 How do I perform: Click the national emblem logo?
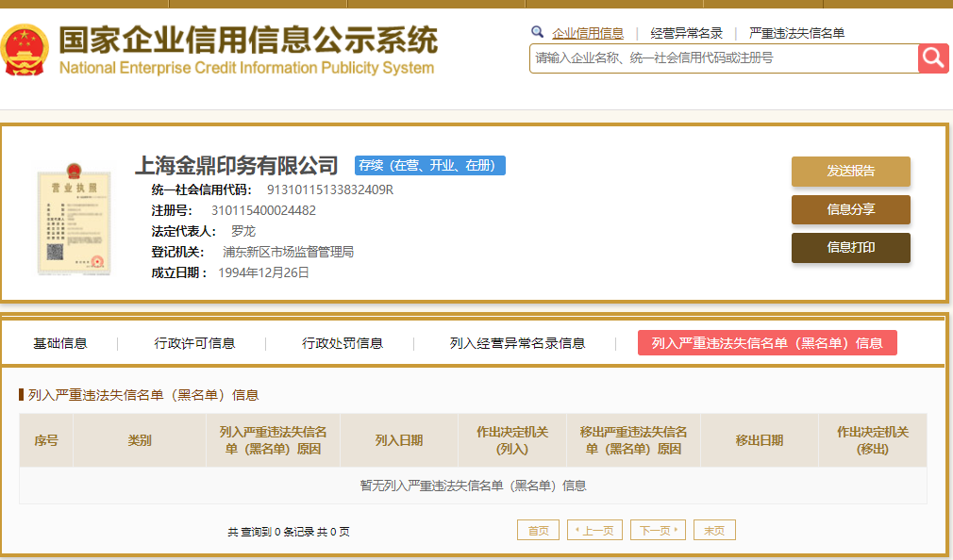pos(25,50)
